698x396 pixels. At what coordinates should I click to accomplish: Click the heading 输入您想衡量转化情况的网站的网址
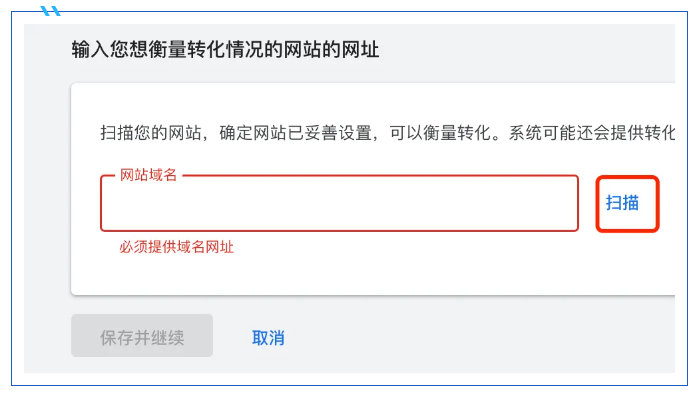click(225, 49)
